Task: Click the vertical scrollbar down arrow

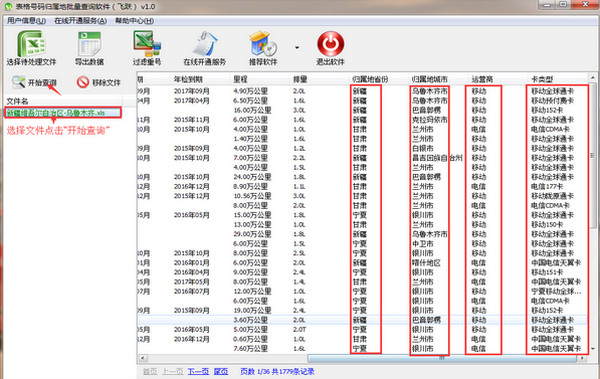Action: coord(592,348)
